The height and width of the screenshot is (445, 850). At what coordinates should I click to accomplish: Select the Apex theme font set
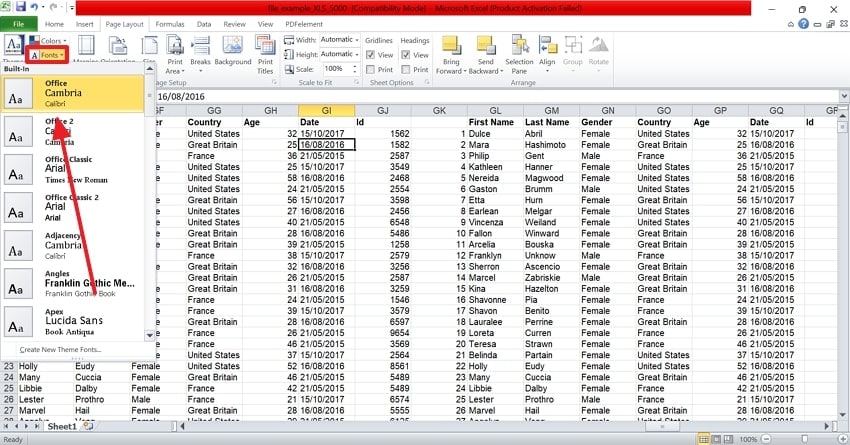(73, 322)
